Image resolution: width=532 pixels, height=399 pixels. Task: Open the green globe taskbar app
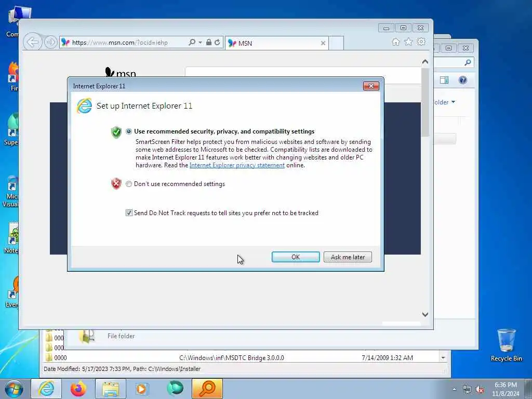click(175, 388)
